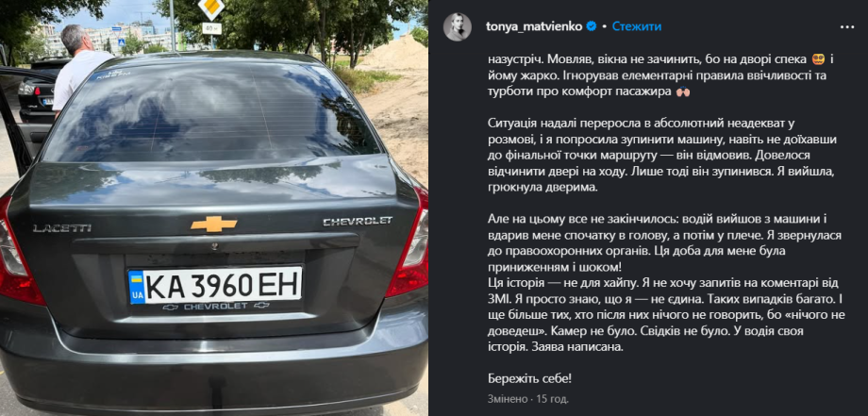Viewport: 868px width, 416px height.
Task: Click the CHEVROLET lettering on trunk lid
Action: 358,222
